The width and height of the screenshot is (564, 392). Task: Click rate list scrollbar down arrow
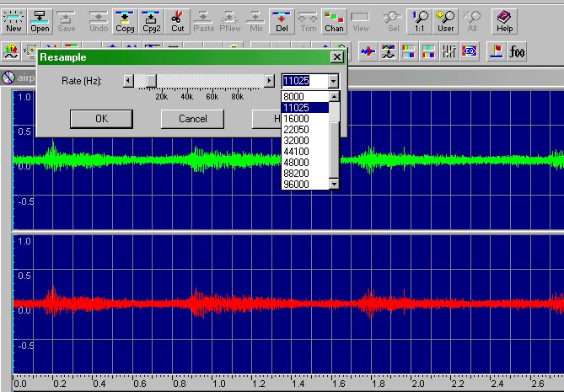334,184
